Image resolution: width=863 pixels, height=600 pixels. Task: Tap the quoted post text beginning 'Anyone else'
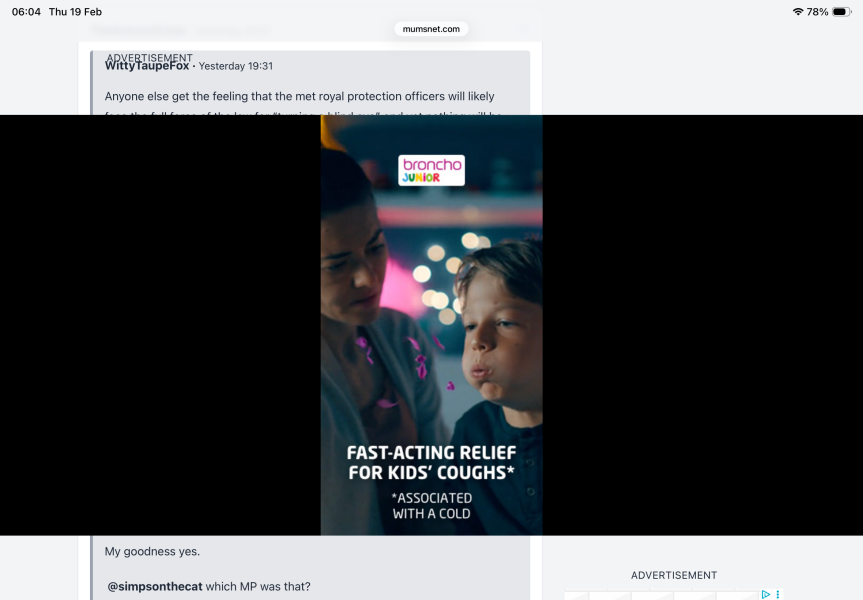coord(299,97)
